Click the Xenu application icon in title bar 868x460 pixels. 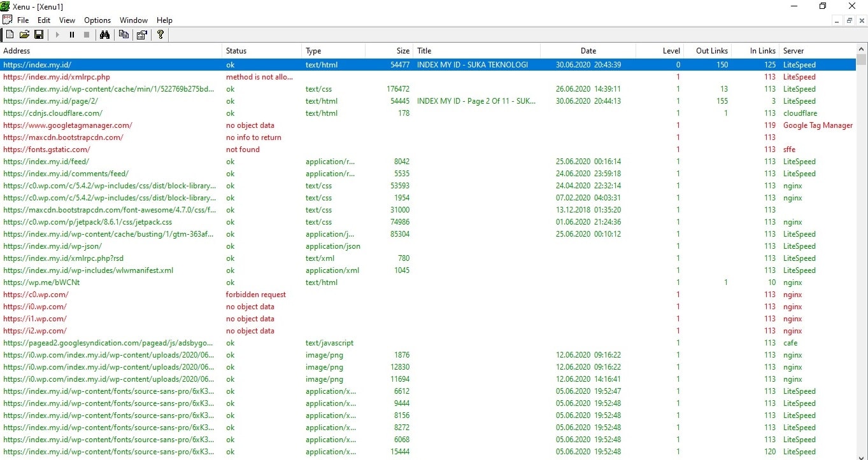pyautogui.click(x=5, y=6)
